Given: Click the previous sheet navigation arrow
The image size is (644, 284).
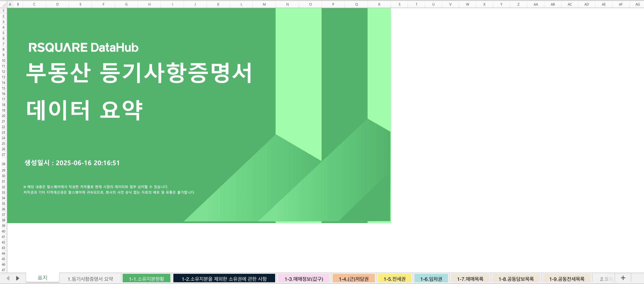Looking at the screenshot, I should (x=8, y=278).
